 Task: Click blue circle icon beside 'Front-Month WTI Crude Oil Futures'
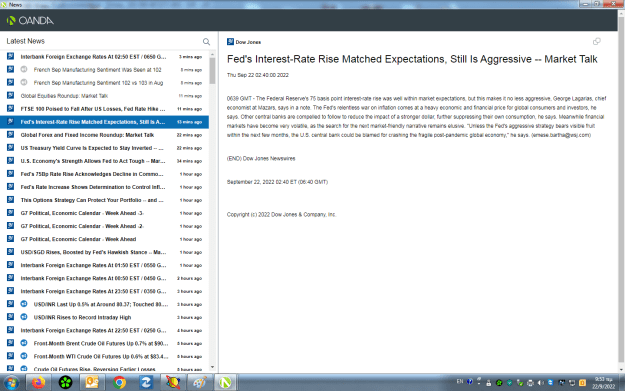[x=24, y=356]
